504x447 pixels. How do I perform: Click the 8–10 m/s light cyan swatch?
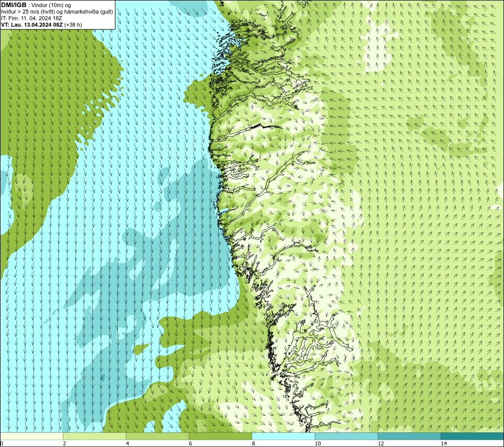point(283,436)
